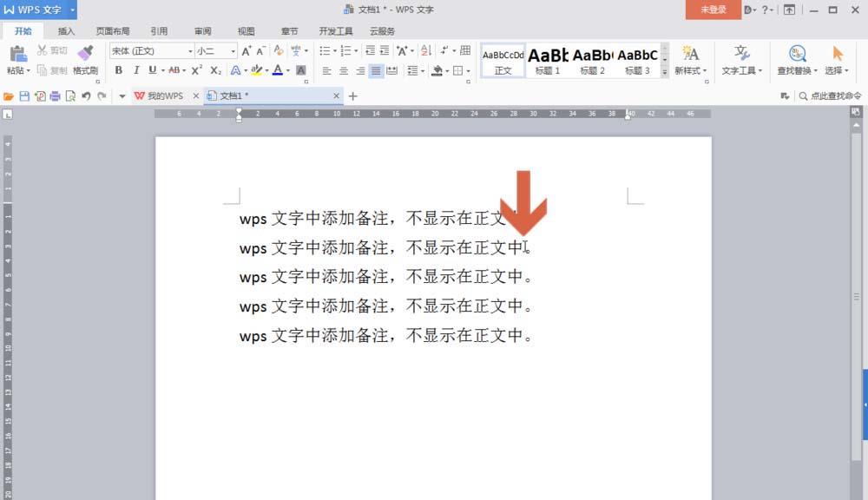The image size is (868, 500).
Task: Toggle italic (I) formatting
Action: coord(136,70)
